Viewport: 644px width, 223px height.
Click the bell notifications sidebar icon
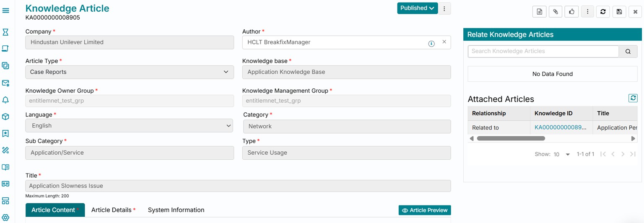click(5, 100)
